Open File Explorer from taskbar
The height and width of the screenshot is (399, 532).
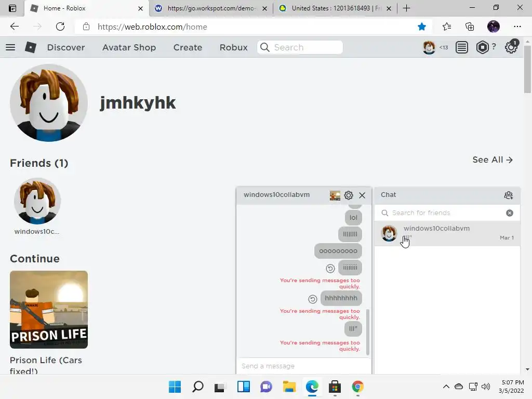pyautogui.click(x=289, y=387)
